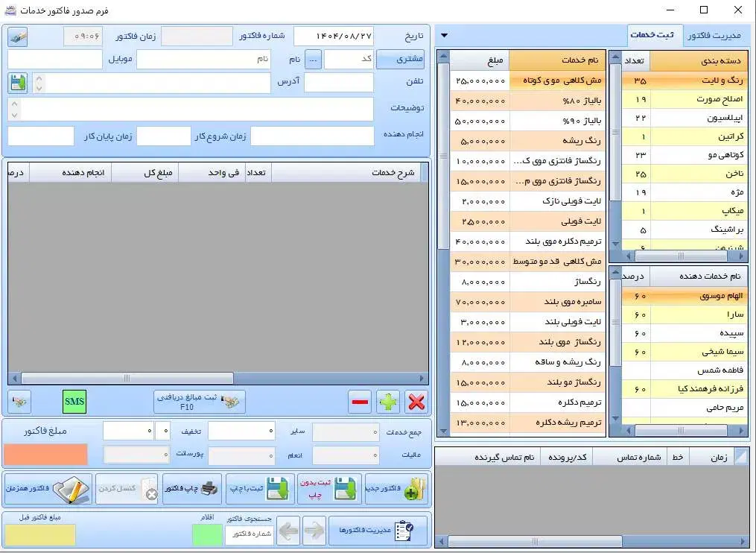Click the نام خدمات column header
This screenshot has width=756, height=553.
[557, 60]
